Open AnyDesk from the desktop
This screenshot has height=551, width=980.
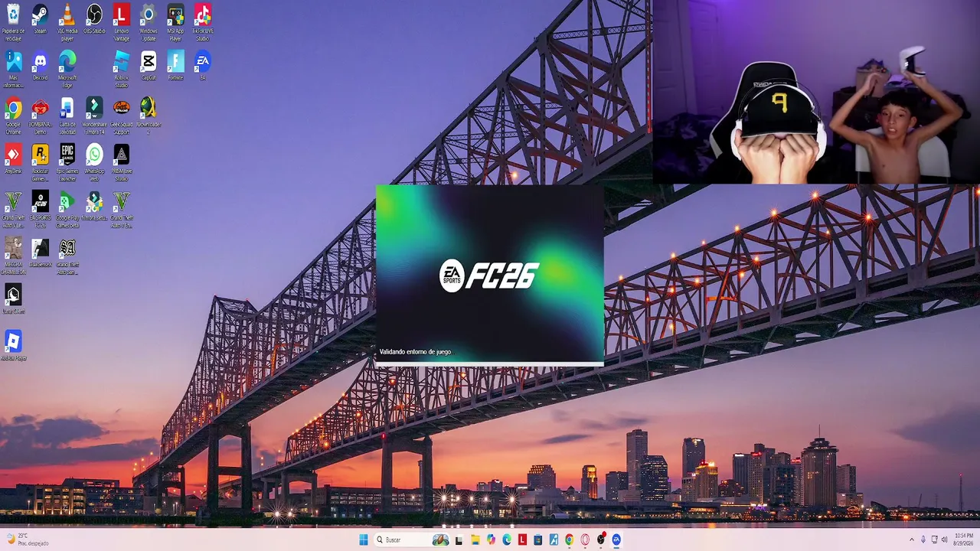point(13,159)
